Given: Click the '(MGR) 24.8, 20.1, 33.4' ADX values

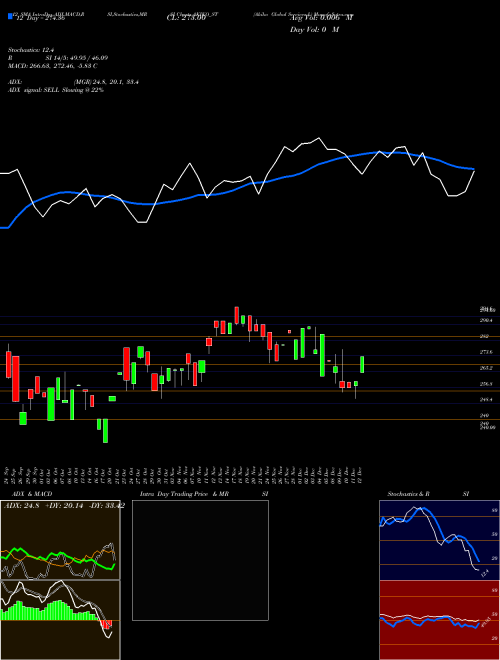Looking at the screenshot, I should [x=106, y=82].
